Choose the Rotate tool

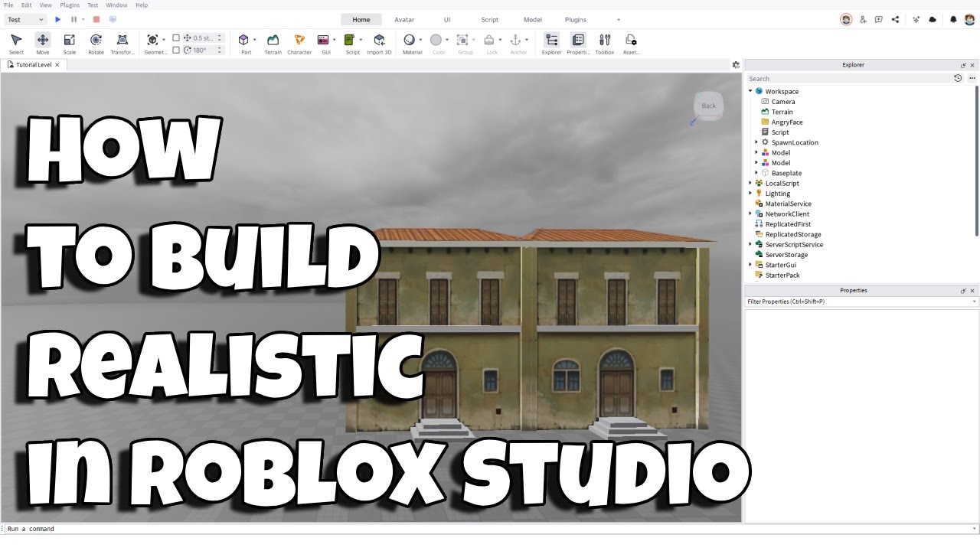(x=96, y=43)
